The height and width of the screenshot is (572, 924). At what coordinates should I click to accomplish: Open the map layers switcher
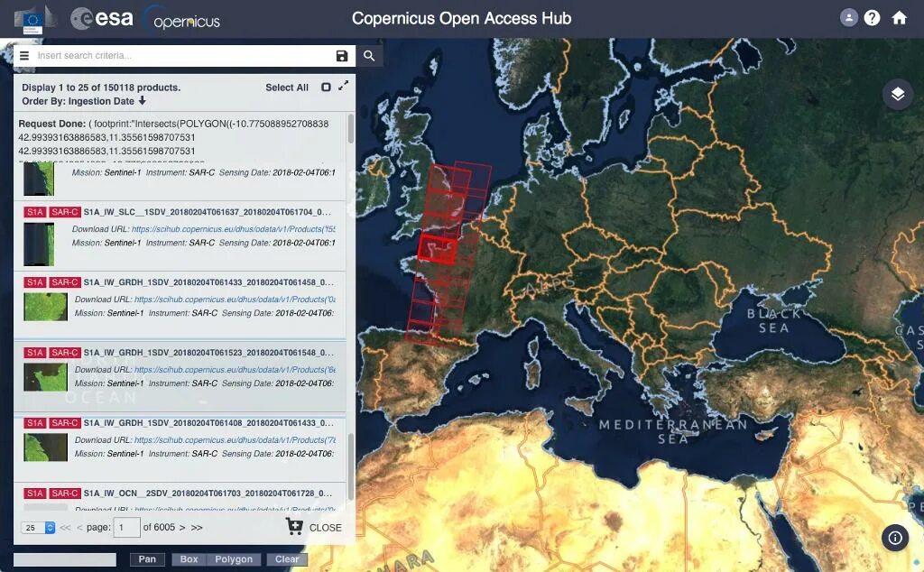898,94
